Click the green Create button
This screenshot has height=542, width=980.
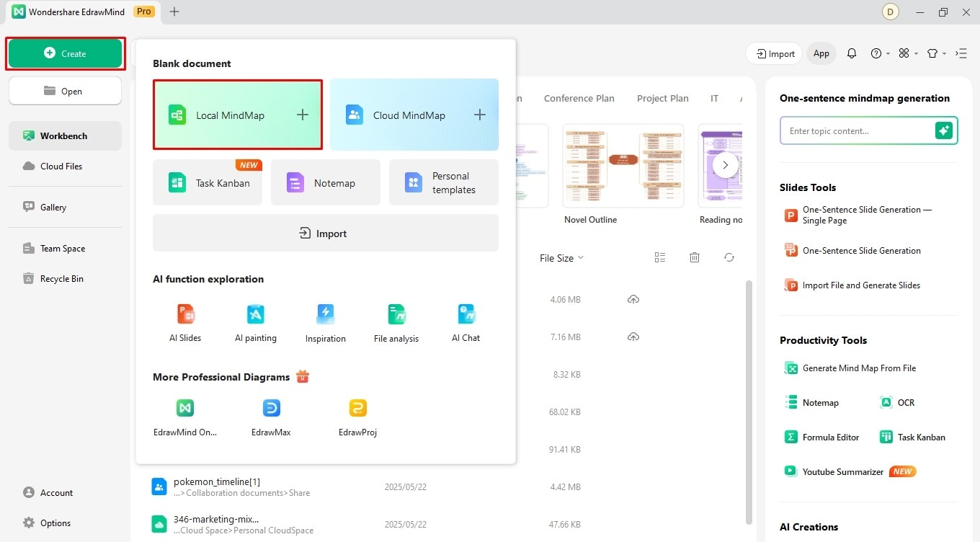tap(65, 53)
